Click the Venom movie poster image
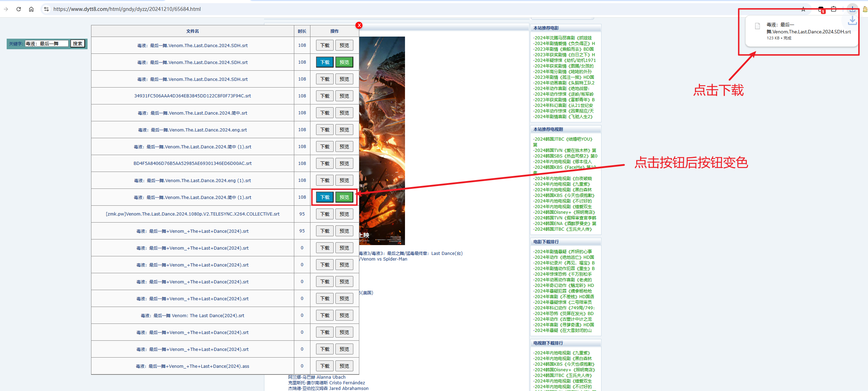Image resolution: width=868 pixels, height=391 pixels. (x=382, y=141)
